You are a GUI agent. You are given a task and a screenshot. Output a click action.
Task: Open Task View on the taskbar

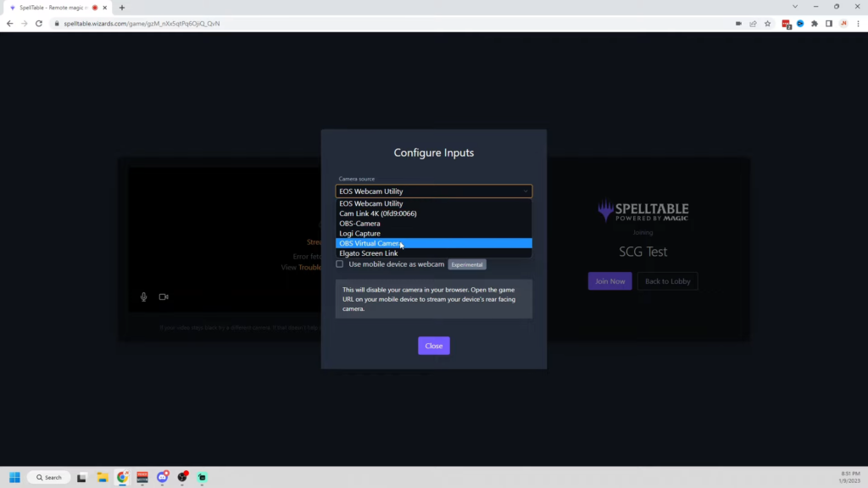(x=82, y=478)
